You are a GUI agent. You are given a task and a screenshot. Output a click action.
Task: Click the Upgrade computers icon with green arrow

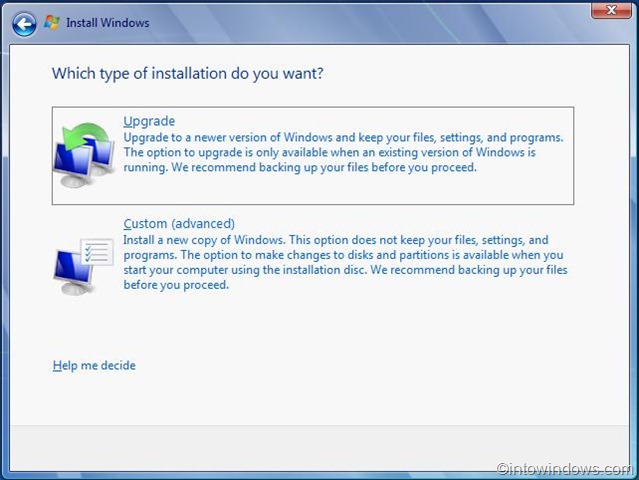click(x=84, y=155)
